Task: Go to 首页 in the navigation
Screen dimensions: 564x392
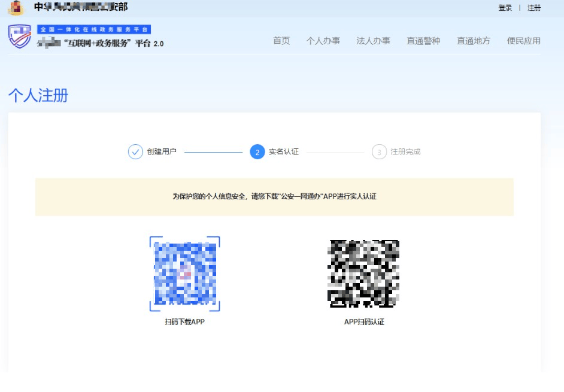Action: tap(281, 41)
